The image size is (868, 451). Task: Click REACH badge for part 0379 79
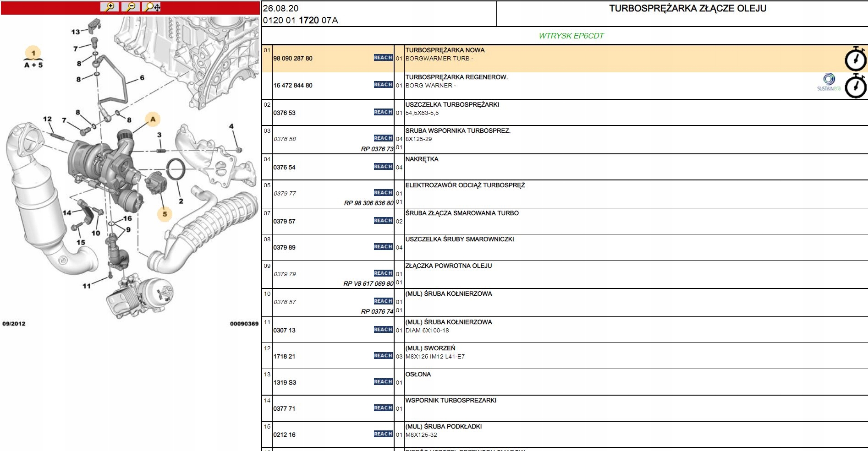(383, 273)
